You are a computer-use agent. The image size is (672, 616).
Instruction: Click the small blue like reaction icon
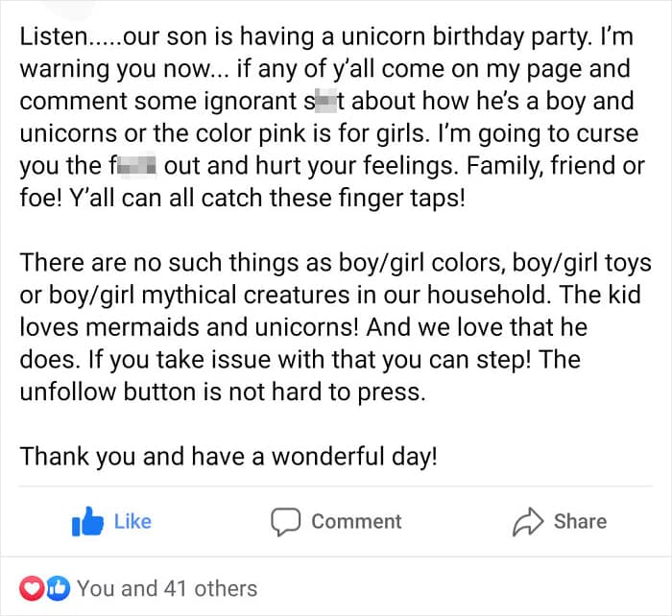(x=60, y=587)
